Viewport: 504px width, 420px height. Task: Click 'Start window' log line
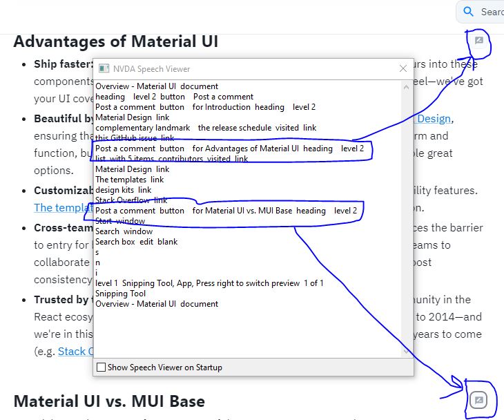pos(120,221)
